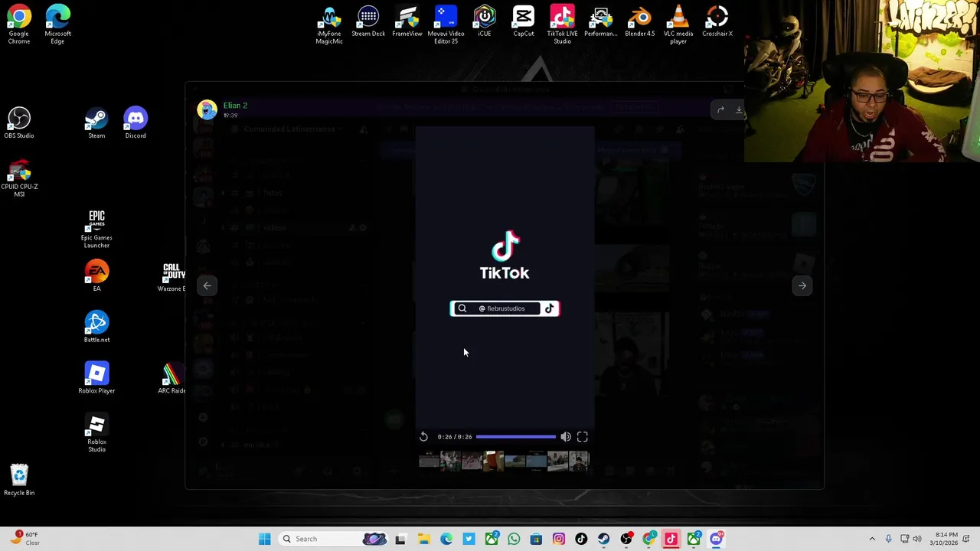This screenshot has width=980, height=551.
Task: Open the Recycle Bin
Action: (19, 480)
